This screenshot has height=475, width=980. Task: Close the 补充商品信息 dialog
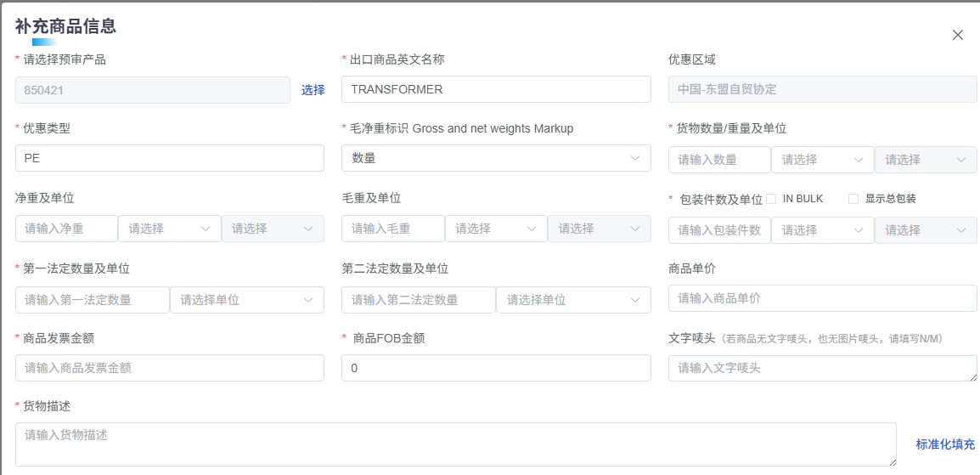pyautogui.click(x=958, y=35)
